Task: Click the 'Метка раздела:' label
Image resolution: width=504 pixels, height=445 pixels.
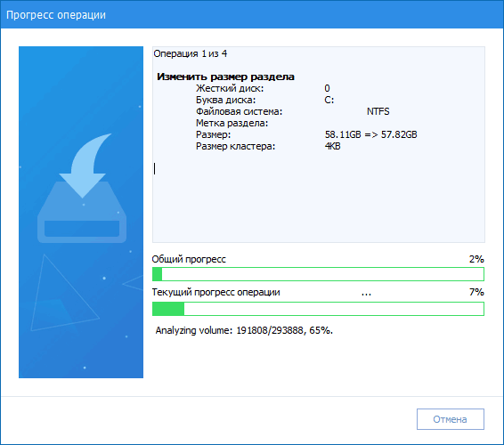Action: pos(232,123)
